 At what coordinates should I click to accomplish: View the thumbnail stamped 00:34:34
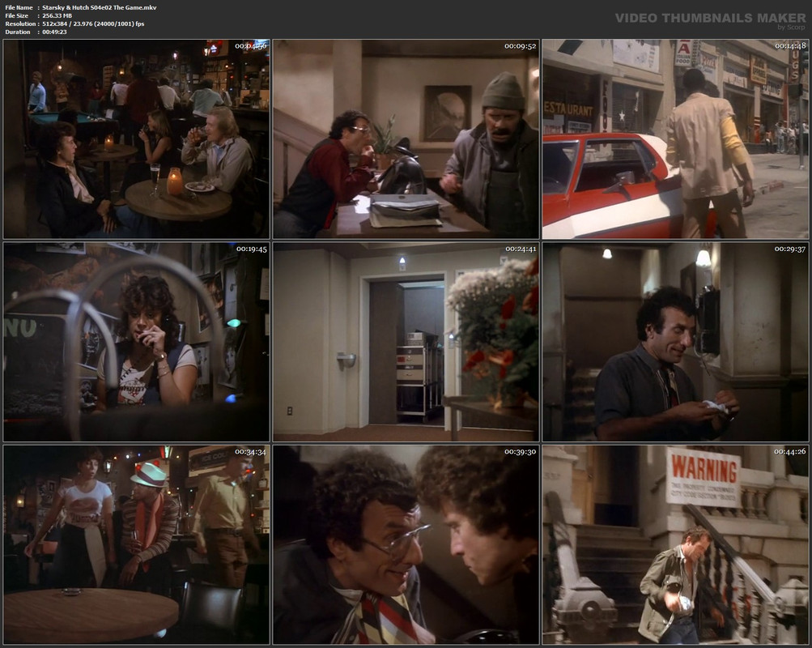[136, 545]
